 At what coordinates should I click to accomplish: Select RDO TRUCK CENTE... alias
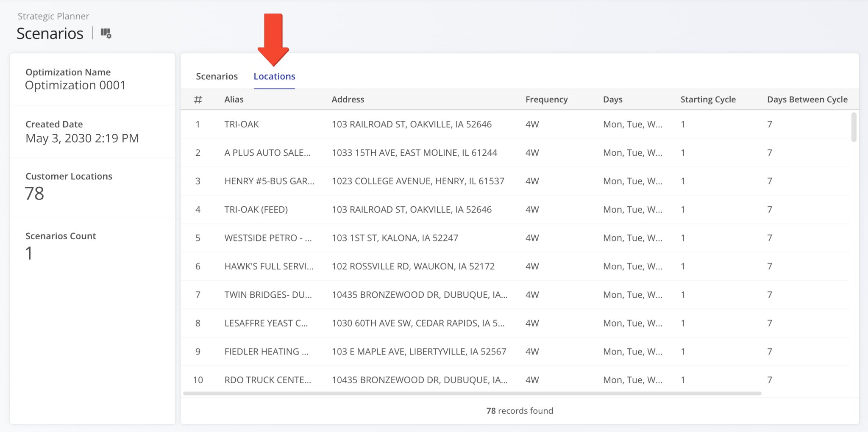tap(267, 379)
